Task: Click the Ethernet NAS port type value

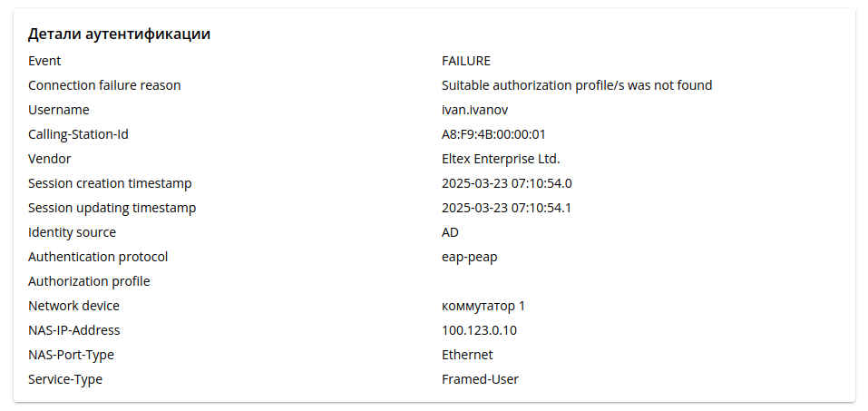Action: point(467,355)
